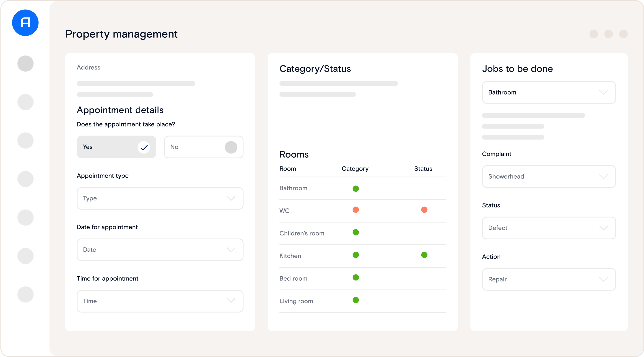Click the WC status red dot

[424, 210]
